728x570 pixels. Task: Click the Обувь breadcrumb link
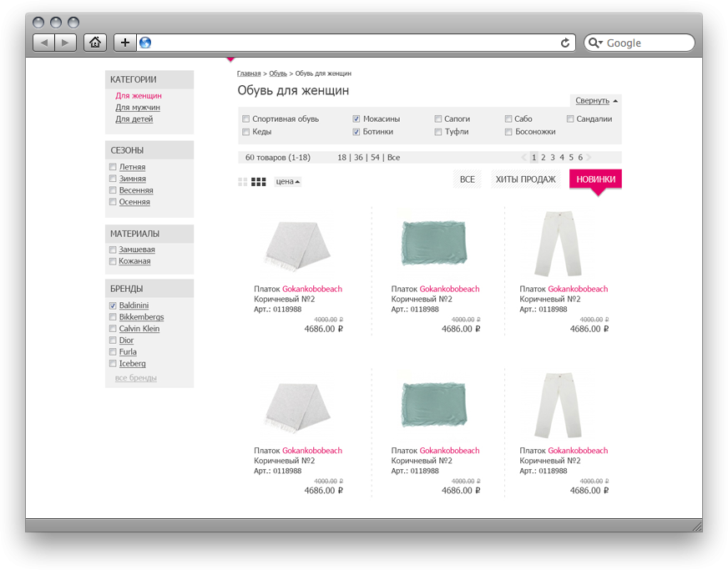coord(278,73)
